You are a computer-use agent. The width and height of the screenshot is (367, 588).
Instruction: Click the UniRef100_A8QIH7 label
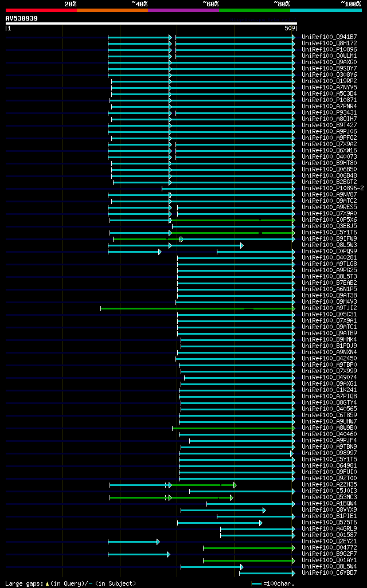coord(330,119)
